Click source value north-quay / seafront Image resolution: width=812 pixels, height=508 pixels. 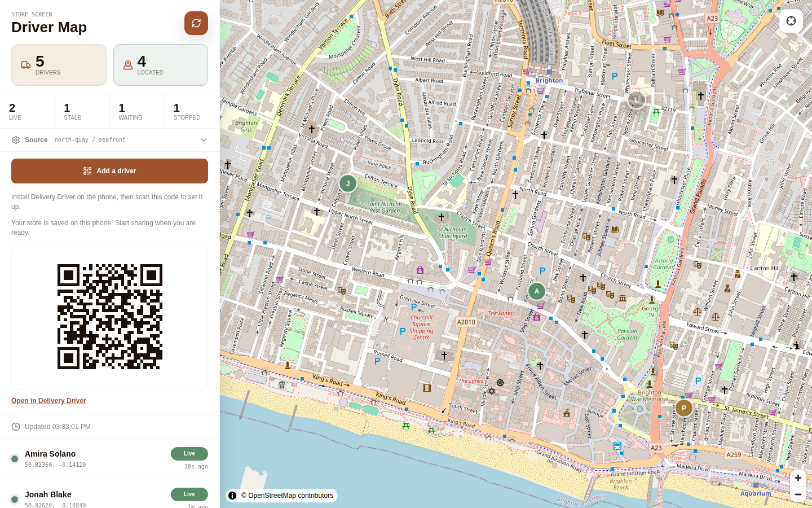[90, 140]
